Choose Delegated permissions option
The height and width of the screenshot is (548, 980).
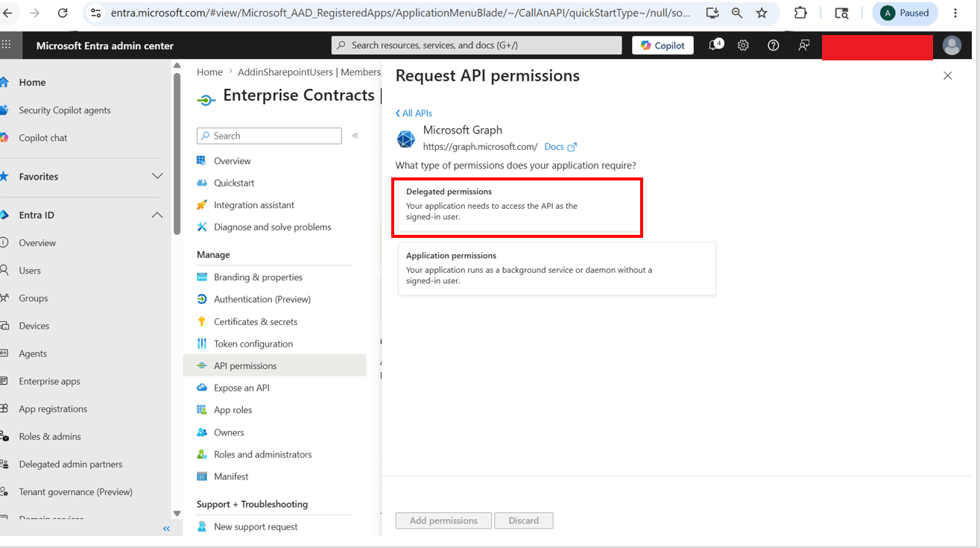[x=516, y=207]
